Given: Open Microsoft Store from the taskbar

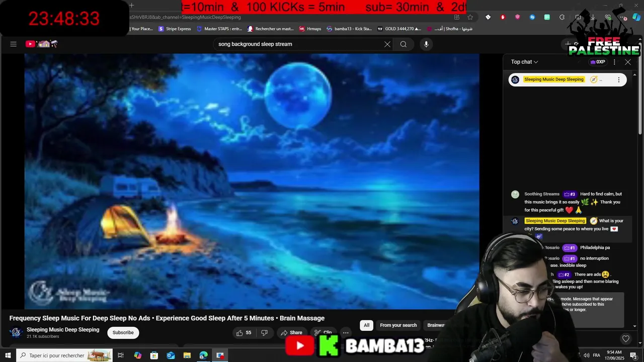Looking at the screenshot, I should tap(154, 355).
